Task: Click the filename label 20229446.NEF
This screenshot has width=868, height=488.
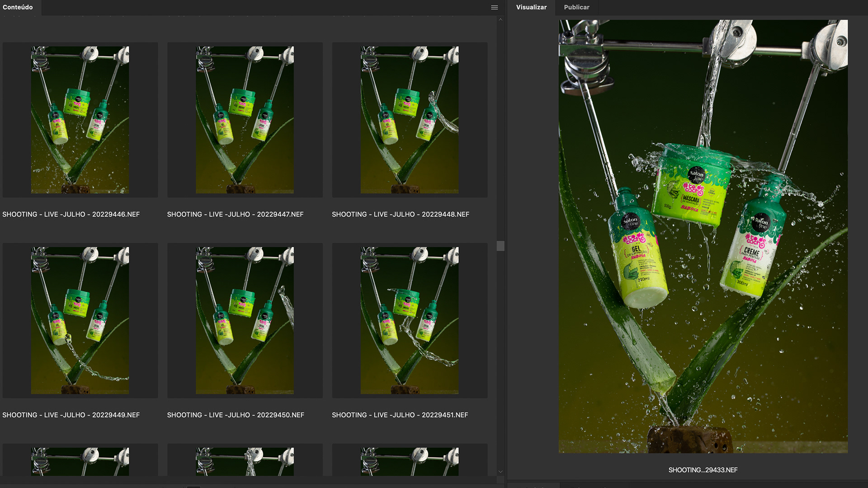Action: pyautogui.click(x=71, y=214)
